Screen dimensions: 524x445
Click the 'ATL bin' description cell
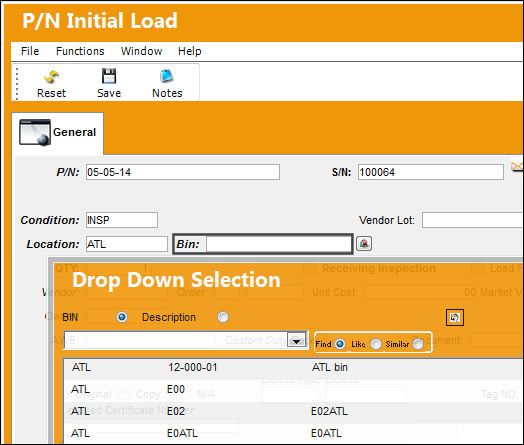click(330, 367)
